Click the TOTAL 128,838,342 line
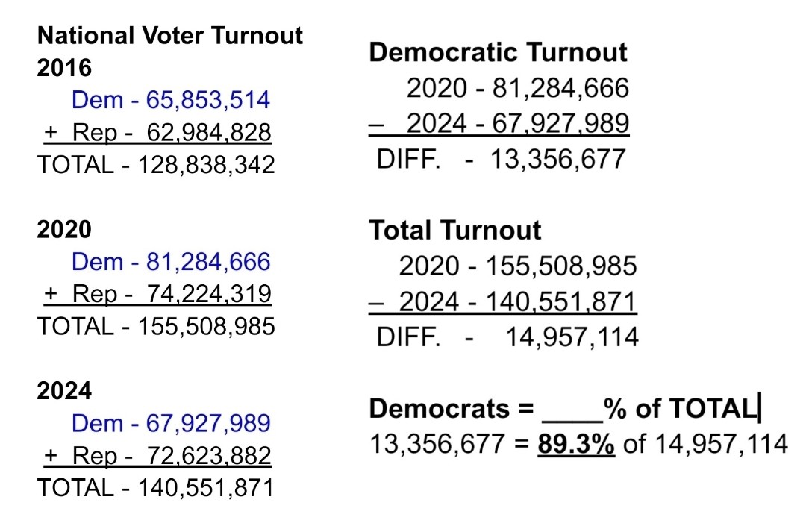Image resolution: width=806 pixels, height=532 pixels. 156,165
